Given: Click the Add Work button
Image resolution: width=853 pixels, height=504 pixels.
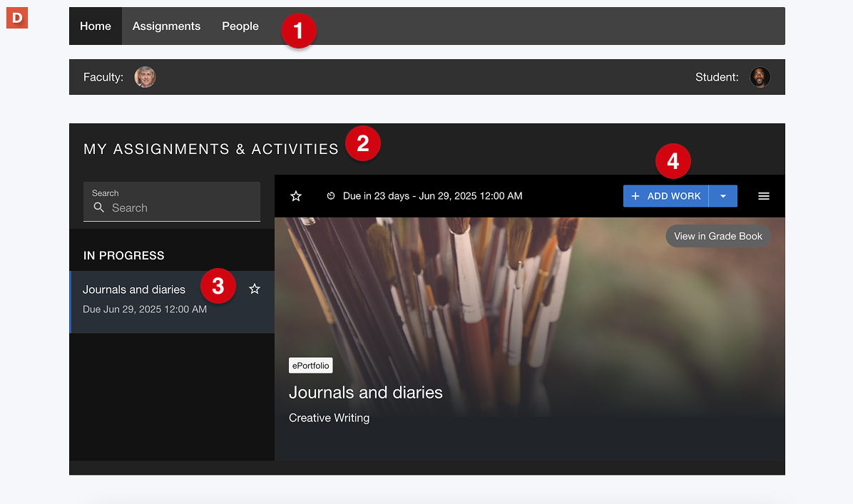Looking at the screenshot, I should 666,196.
